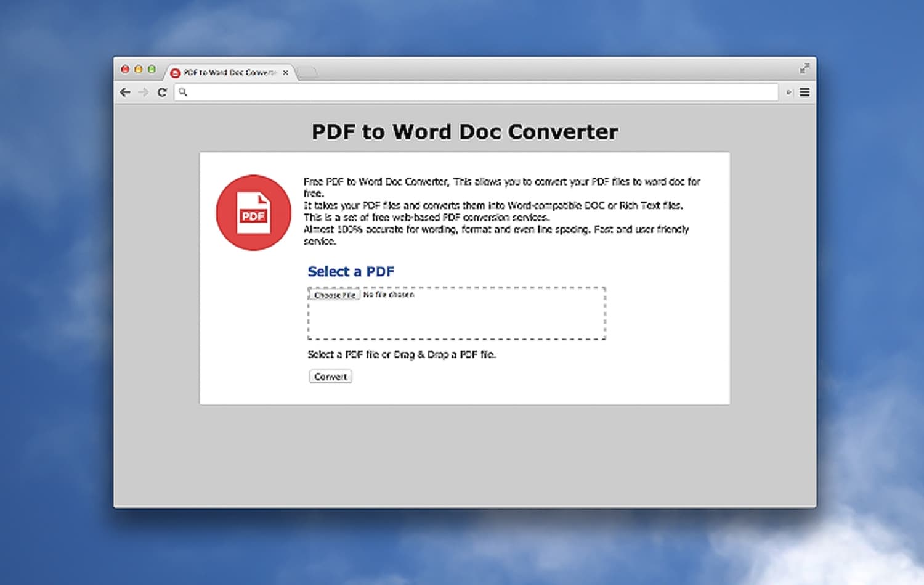Reload the page with the refresh icon
The image size is (924, 585).
[x=162, y=92]
